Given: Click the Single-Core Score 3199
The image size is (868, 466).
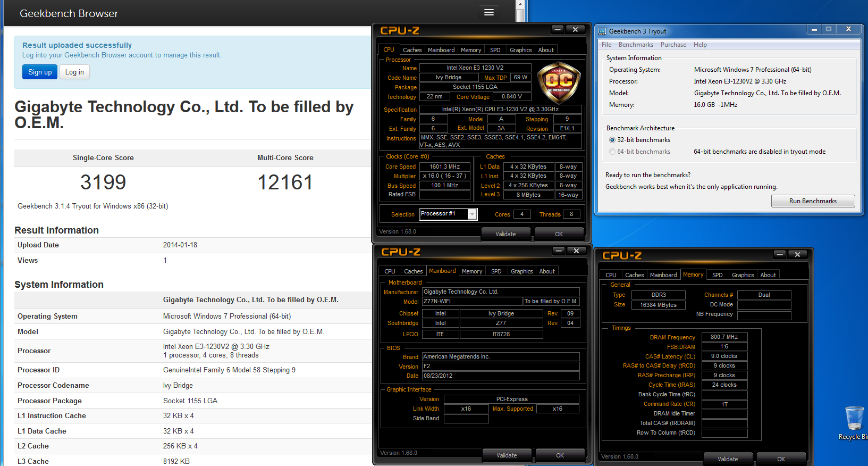Looking at the screenshot, I should coord(103,182).
